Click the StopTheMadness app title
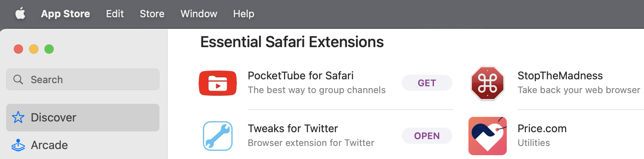The width and height of the screenshot is (644, 159). [x=560, y=75]
